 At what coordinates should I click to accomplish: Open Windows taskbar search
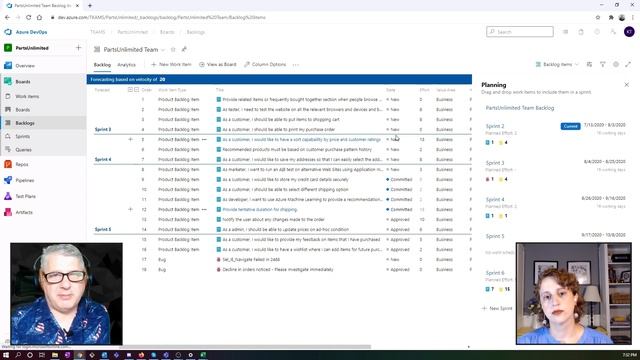[18, 355]
